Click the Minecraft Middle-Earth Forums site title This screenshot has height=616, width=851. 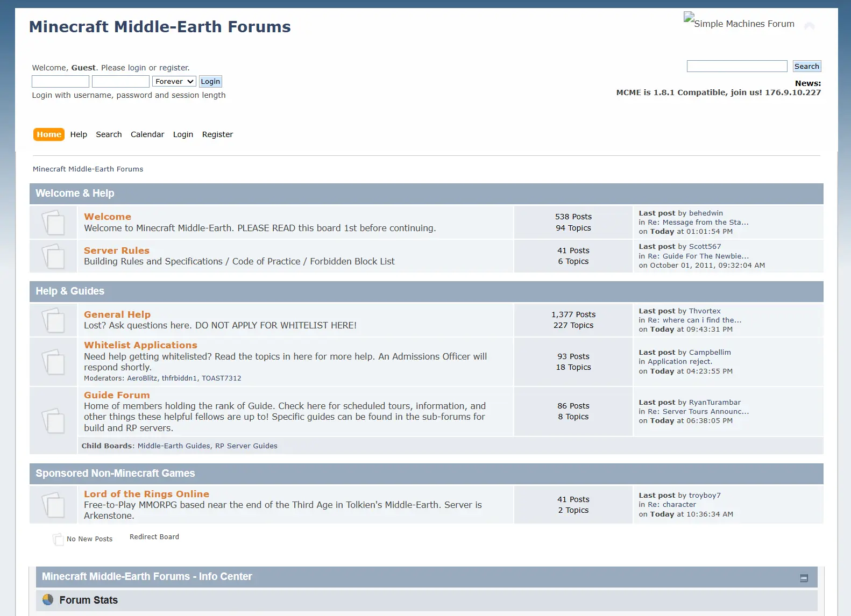tap(160, 27)
